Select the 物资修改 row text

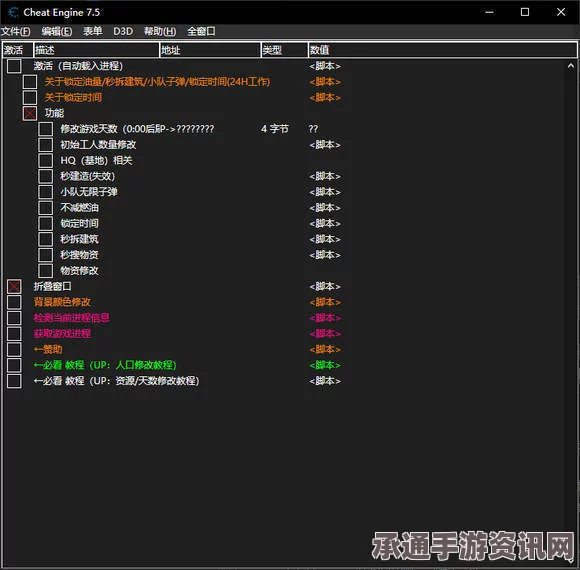[80, 271]
